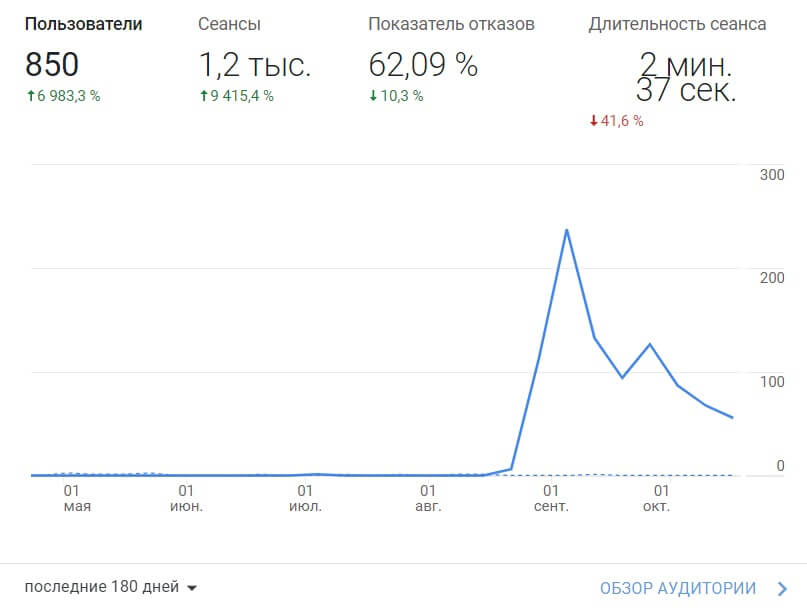Click the 62,09 % bounce rate value
Viewport: 807px width, 612px height.
pyautogui.click(x=423, y=65)
